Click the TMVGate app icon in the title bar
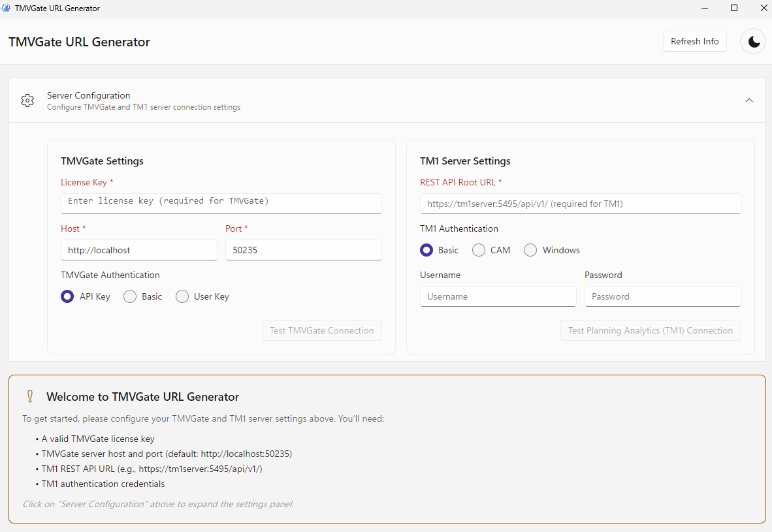 6,8
